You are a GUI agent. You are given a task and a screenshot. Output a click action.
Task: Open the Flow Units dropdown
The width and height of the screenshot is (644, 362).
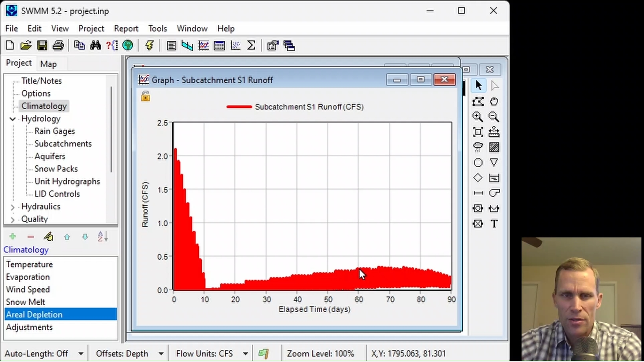(245, 354)
